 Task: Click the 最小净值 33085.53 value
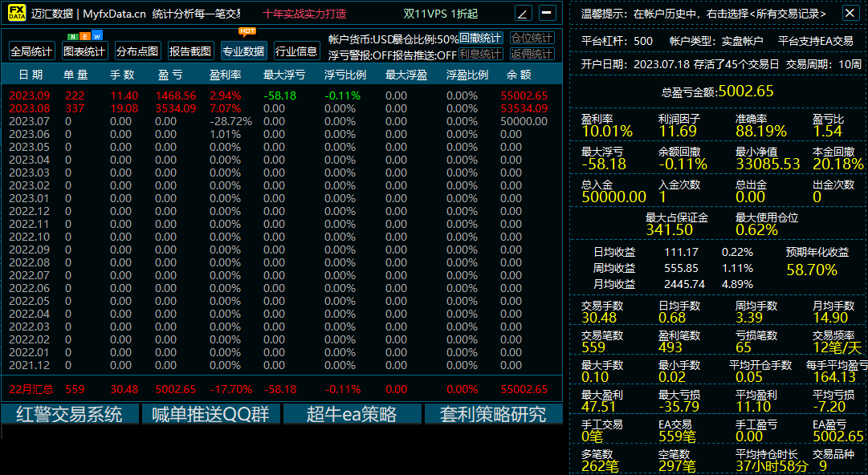tap(768, 164)
